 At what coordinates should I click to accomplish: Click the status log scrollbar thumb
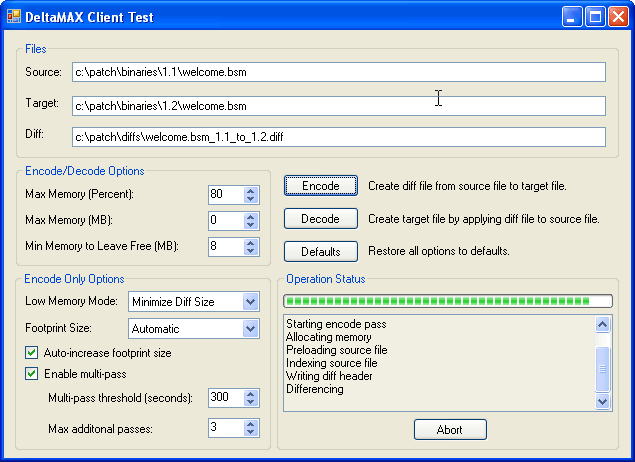(x=603, y=369)
